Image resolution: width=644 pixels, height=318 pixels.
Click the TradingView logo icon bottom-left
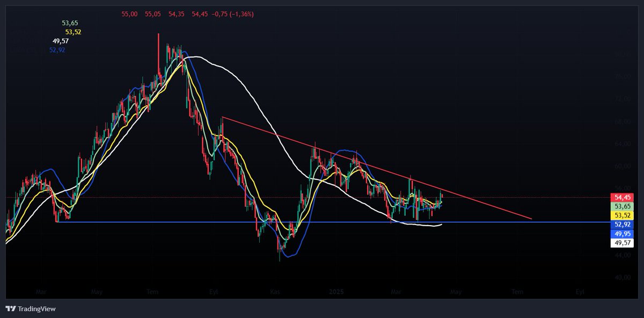click(x=10, y=309)
